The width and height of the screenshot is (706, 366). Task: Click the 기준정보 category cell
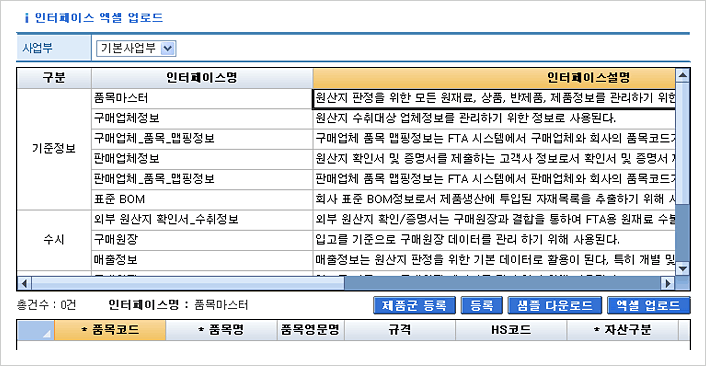click(x=54, y=149)
